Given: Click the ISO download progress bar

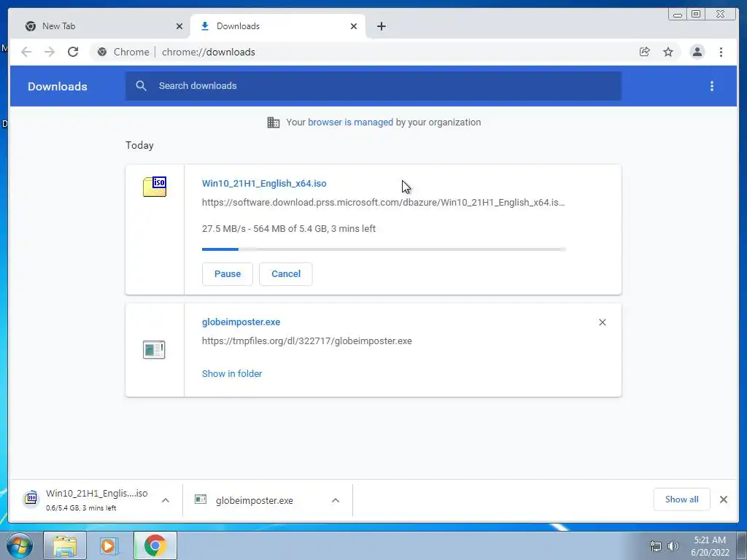Looking at the screenshot, I should click(384, 249).
